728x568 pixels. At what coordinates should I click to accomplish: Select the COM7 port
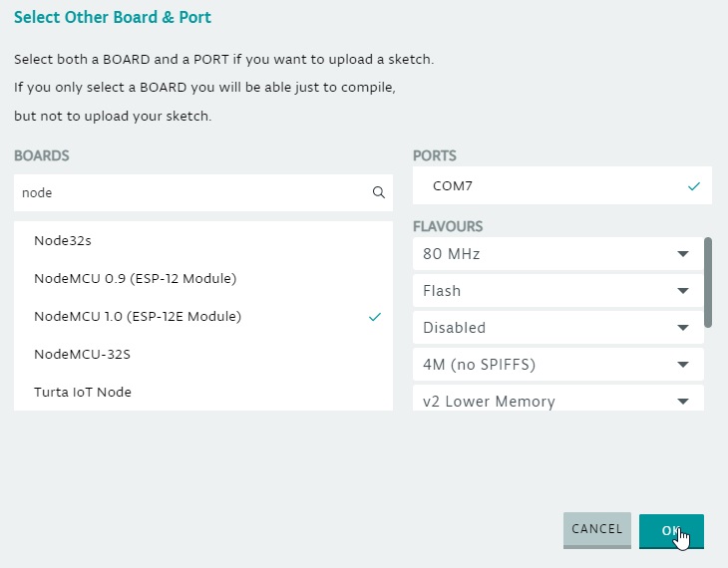click(561, 185)
